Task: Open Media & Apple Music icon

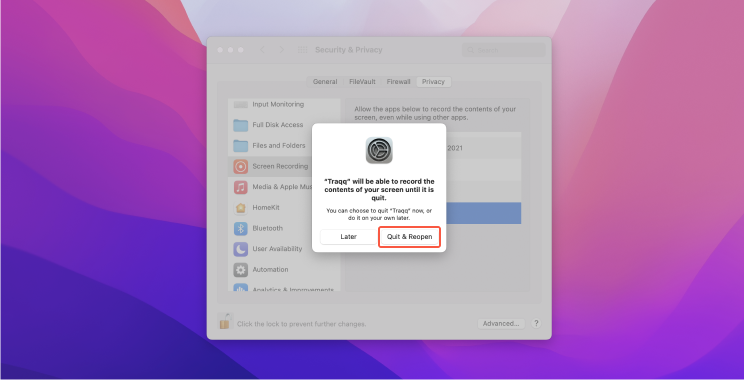Action: tap(241, 187)
